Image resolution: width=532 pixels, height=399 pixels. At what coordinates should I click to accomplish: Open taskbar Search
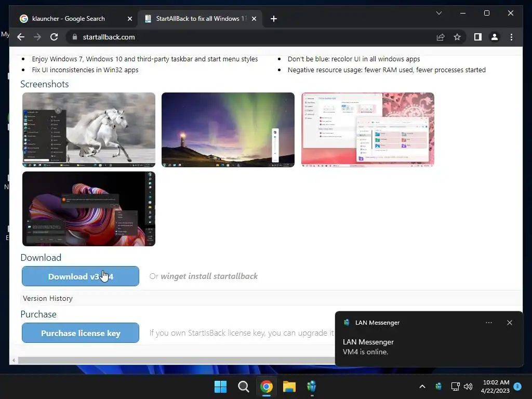(243, 387)
